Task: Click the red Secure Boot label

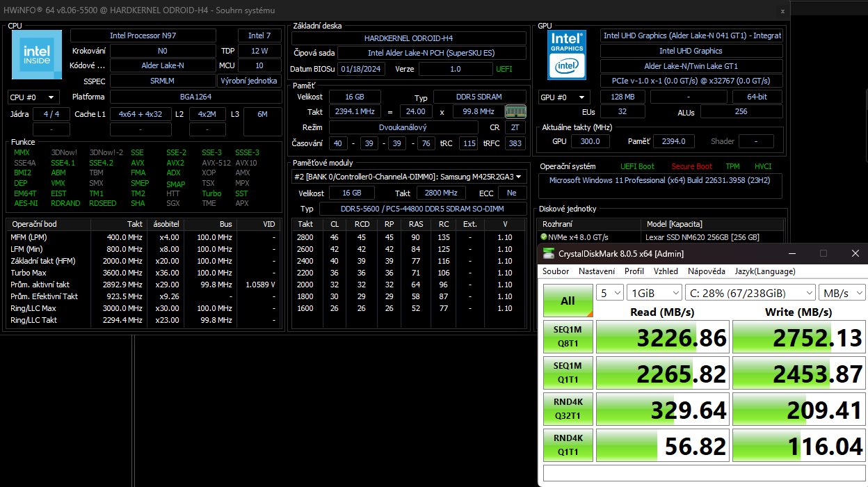Action: click(x=691, y=166)
